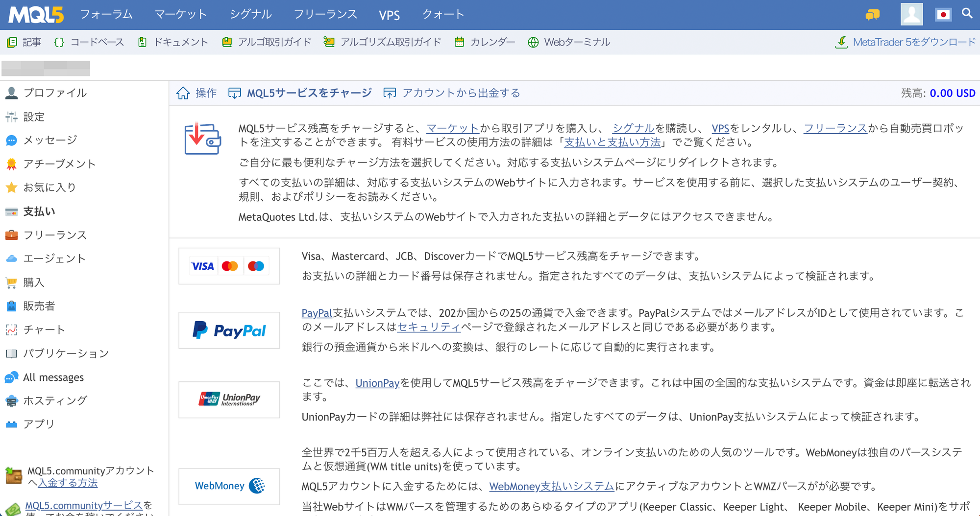Image resolution: width=980 pixels, height=516 pixels.
Task: Click the カレンダー calendar icon
Action: click(459, 42)
